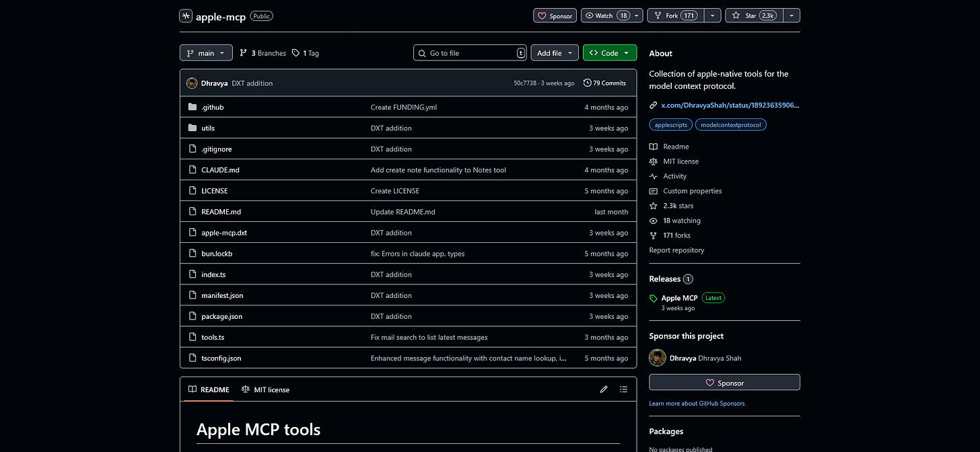This screenshot has width=980, height=452.
Task: Click Learn more about GitHub Sponsors
Action: (697, 404)
